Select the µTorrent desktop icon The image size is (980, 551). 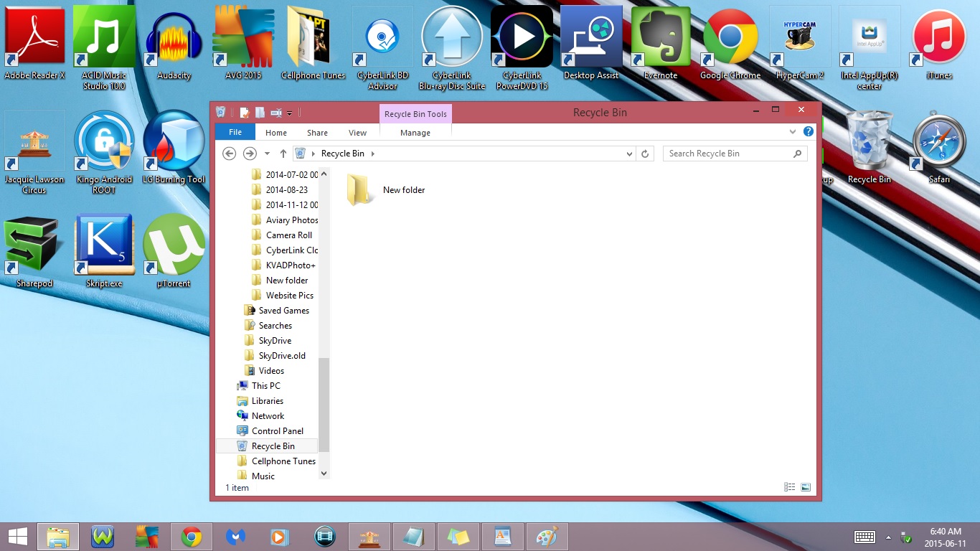(174, 251)
